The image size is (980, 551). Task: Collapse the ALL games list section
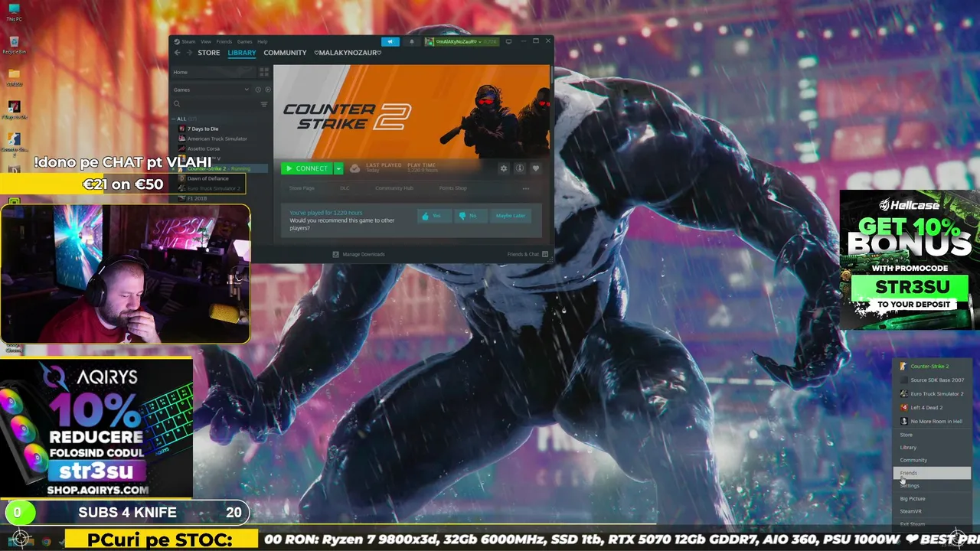click(174, 119)
